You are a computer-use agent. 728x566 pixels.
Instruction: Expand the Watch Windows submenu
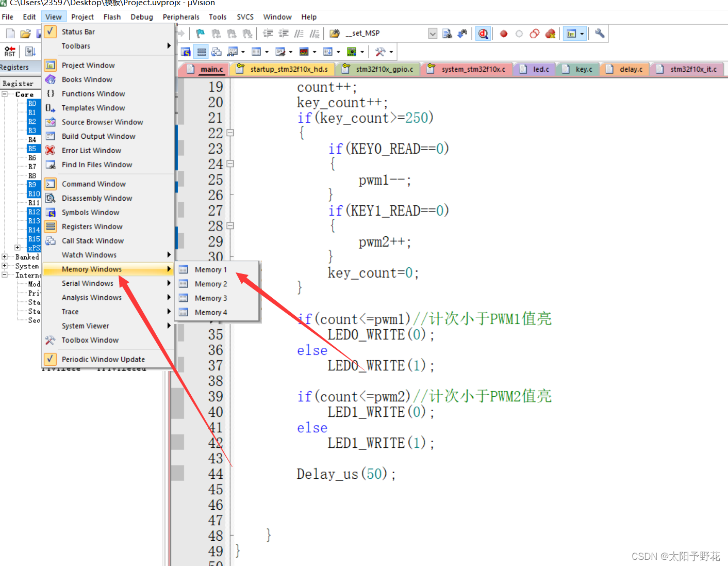point(108,255)
